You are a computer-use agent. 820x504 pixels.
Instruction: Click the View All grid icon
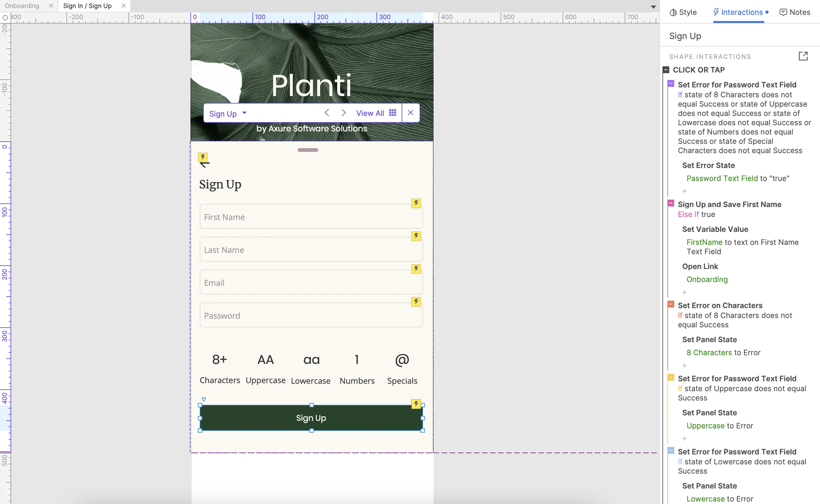[x=393, y=113]
